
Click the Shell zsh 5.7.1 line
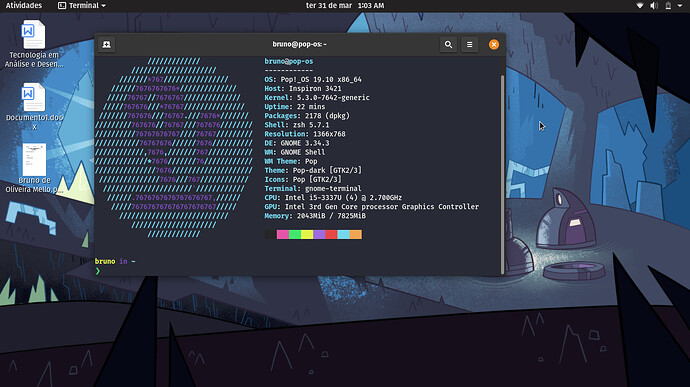click(x=297, y=125)
